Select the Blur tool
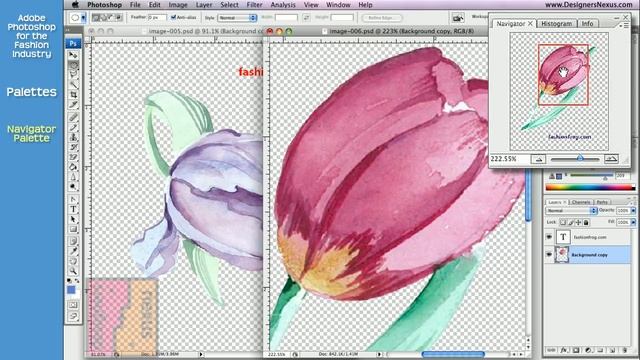The width and height of the screenshot is (640, 360). point(73,177)
